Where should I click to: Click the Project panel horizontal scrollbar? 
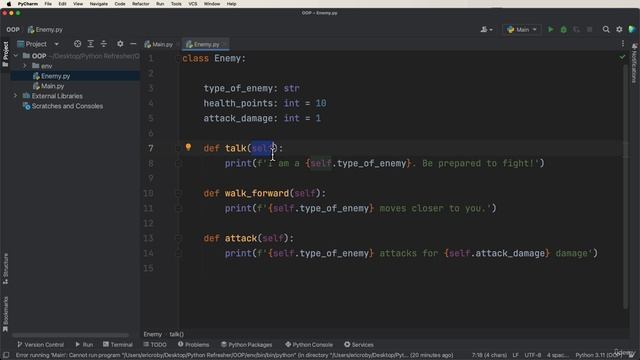point(70,335)
